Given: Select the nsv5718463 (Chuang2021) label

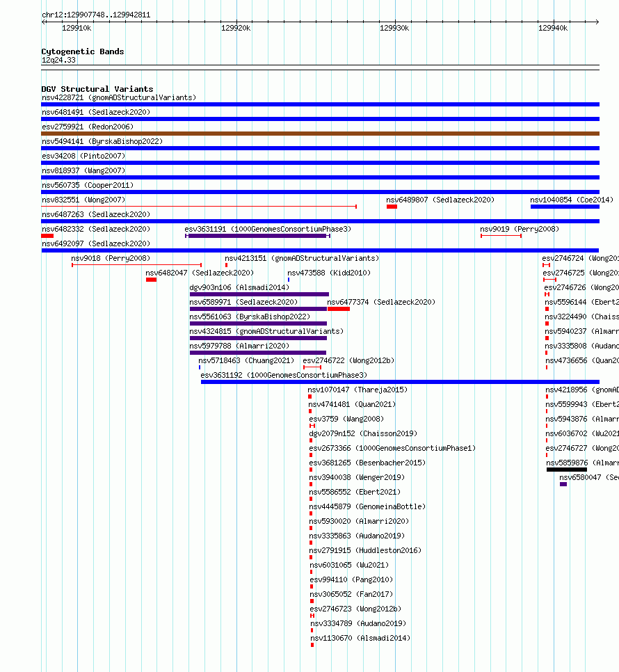Looking at the screenshot, I should [x=246, y=360].
